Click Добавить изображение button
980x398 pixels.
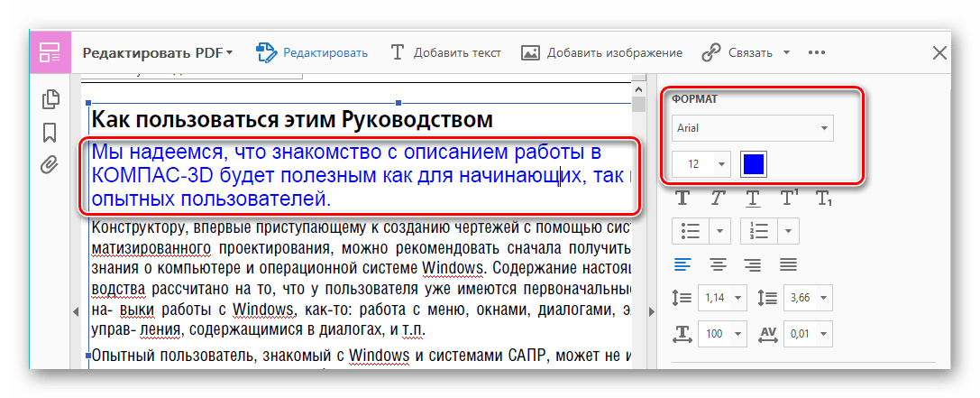coord(601,52)
